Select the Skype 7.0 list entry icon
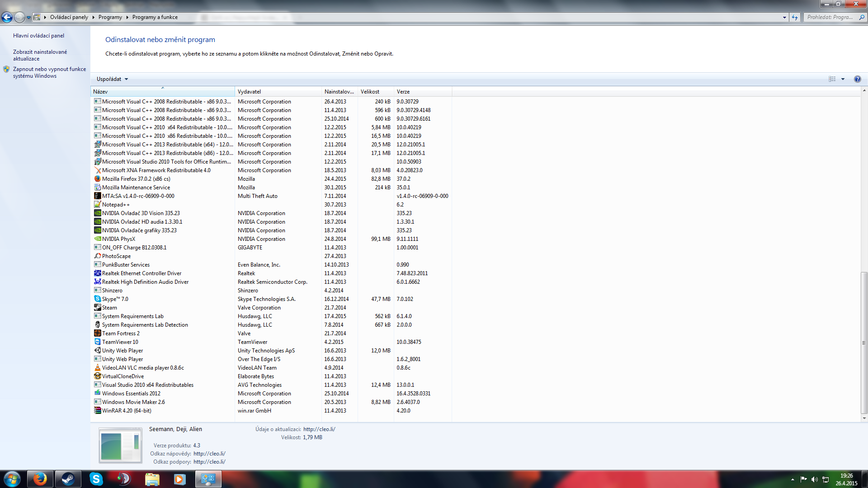Screen dimensions: 868x488 pos(97,299)
